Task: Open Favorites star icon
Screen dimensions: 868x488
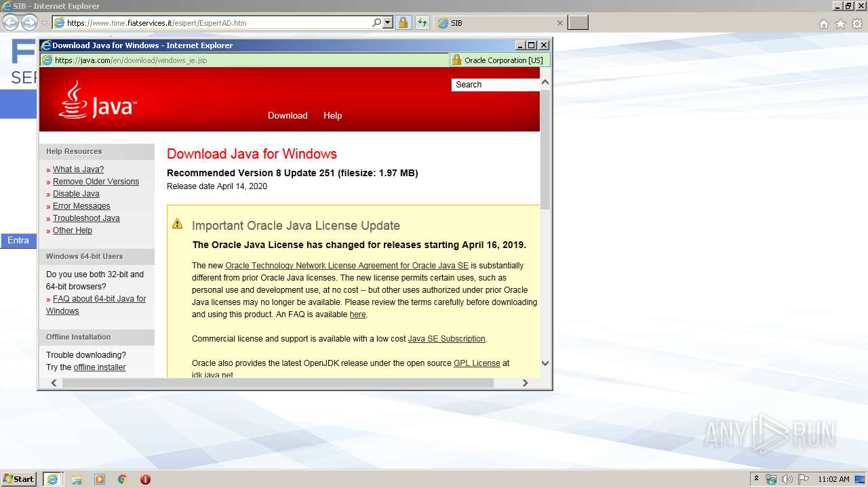Action: [x=840, y=24]
